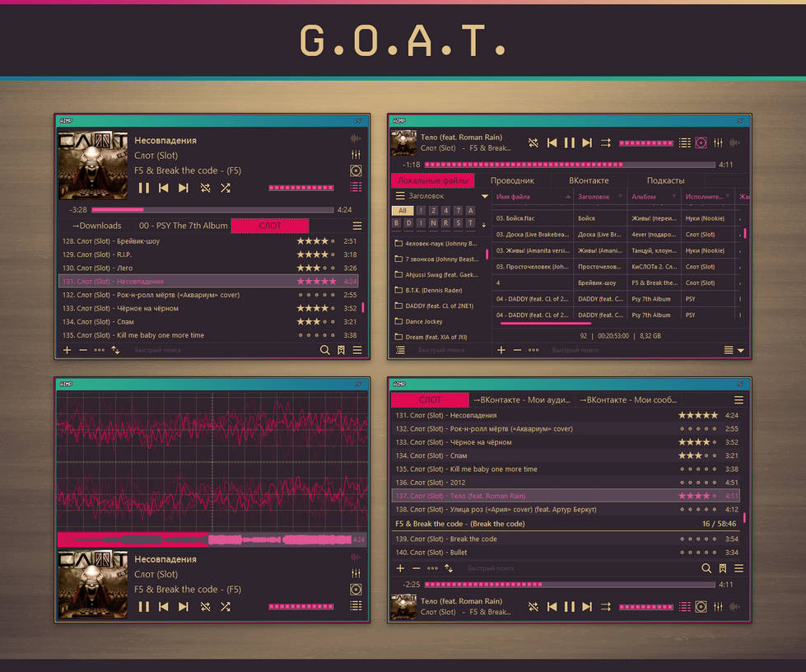Filter library by letter D button
This screenshot has width=806, height=672.
(408, 223)
